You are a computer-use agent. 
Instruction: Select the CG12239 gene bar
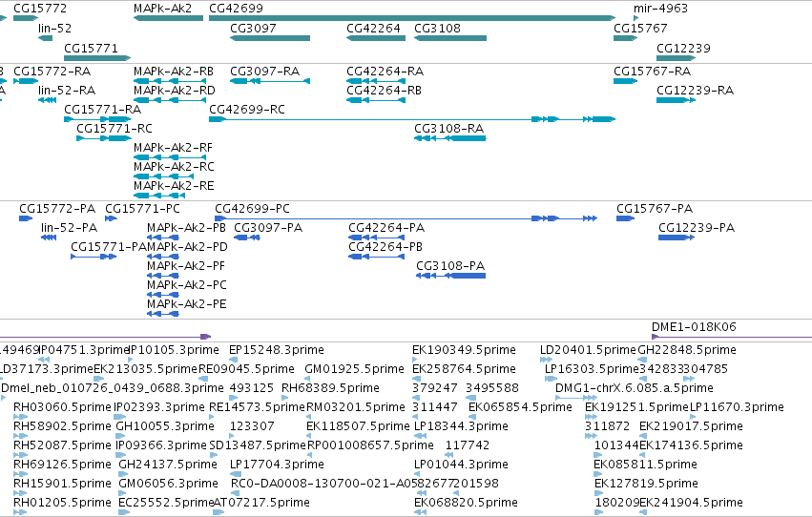pos(676,58)
